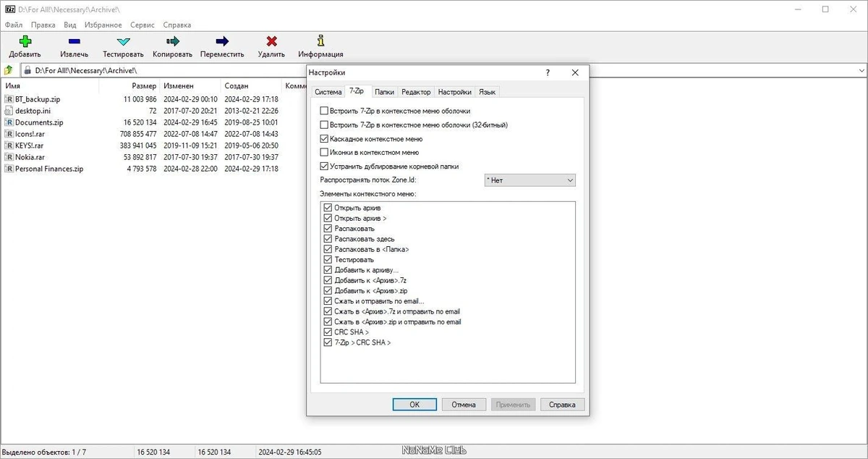Click the Копировать (Copy) toolbar icon
868x459 pixels.
point(172,41)
